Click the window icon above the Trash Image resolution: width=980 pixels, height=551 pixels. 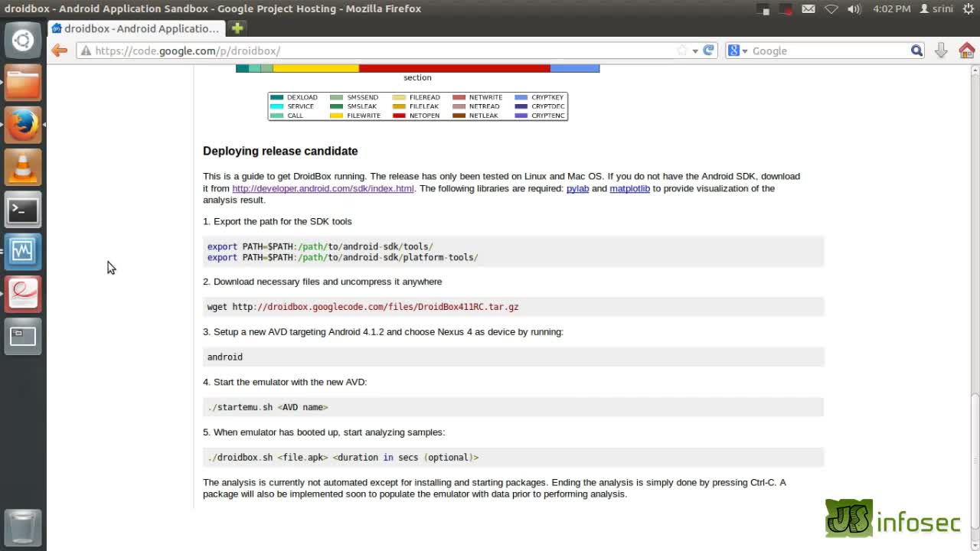[23, 335]
